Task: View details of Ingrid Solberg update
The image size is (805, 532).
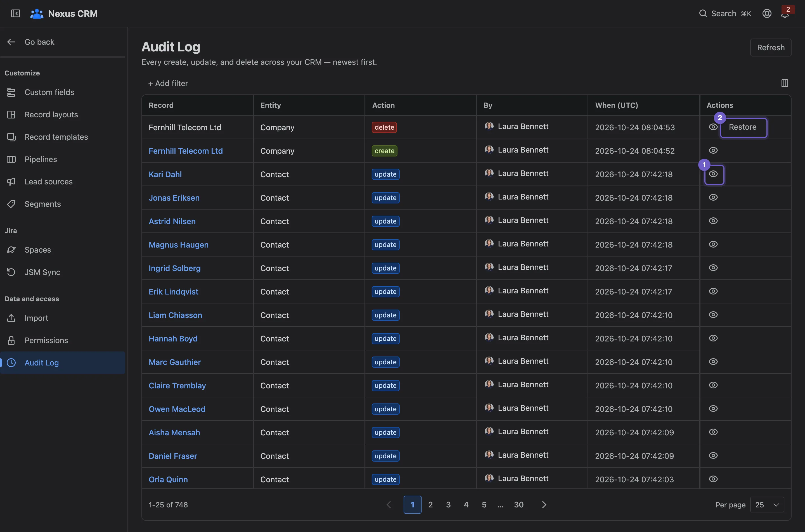Action: (713, 268)
